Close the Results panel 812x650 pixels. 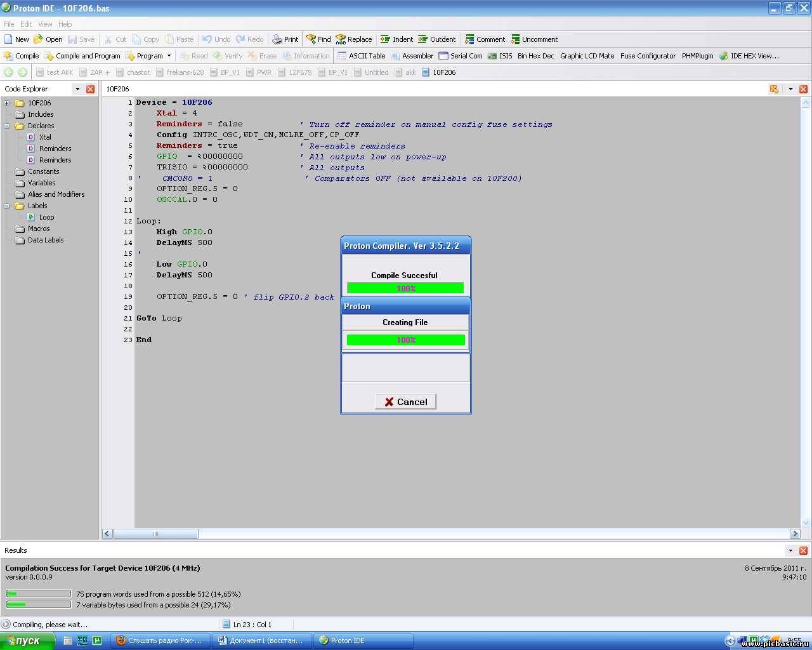[803, 550]
